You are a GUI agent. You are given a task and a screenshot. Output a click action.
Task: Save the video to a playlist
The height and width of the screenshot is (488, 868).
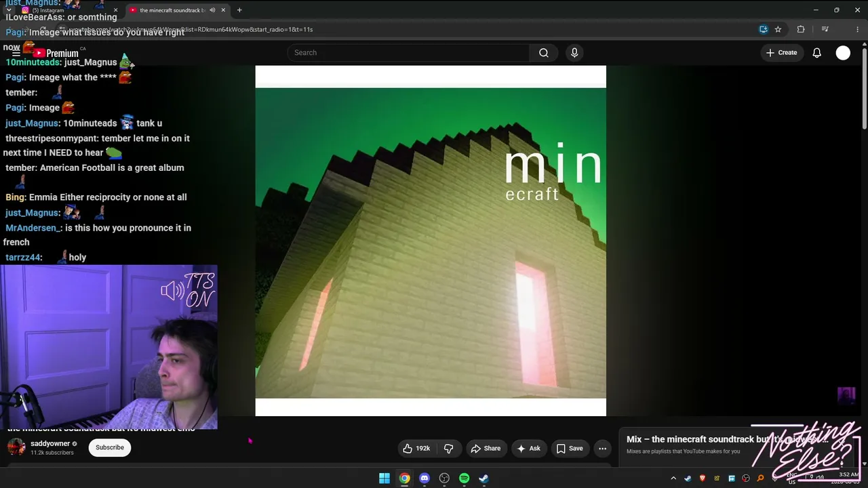(570, 448)
